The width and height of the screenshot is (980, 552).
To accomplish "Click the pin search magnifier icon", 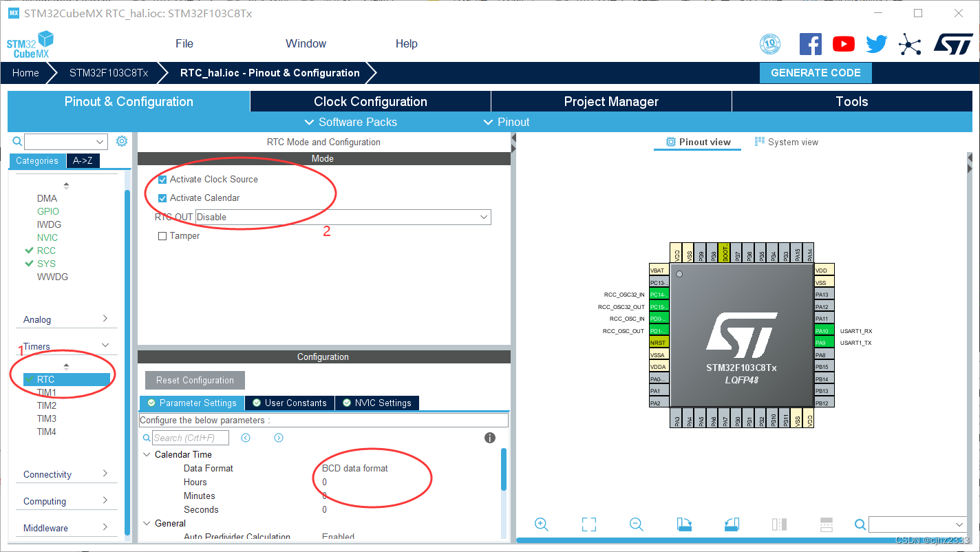I will click(x=860, y=524).
